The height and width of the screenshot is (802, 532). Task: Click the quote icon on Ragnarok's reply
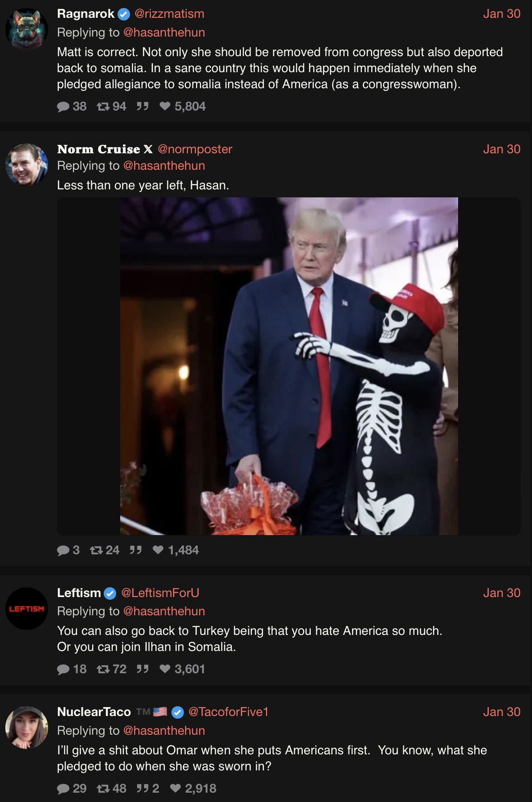point(142,106)
